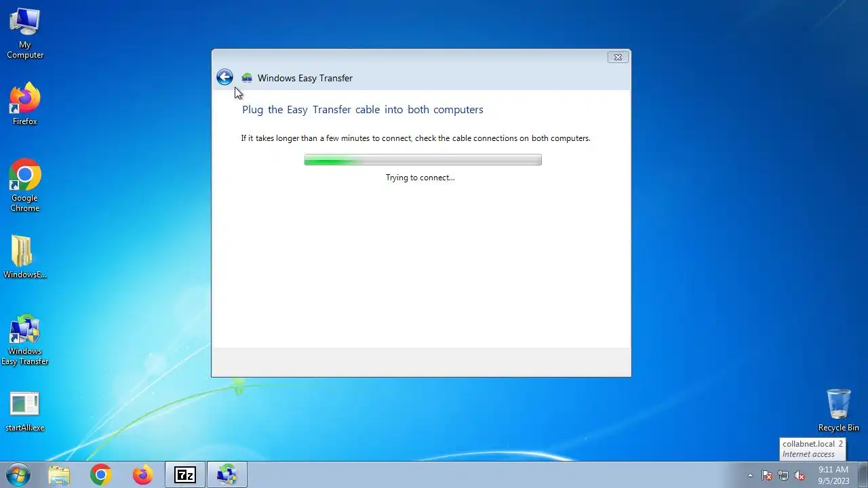
Task: Click the muted volume tray icon
Action: (x=800, y=475)
